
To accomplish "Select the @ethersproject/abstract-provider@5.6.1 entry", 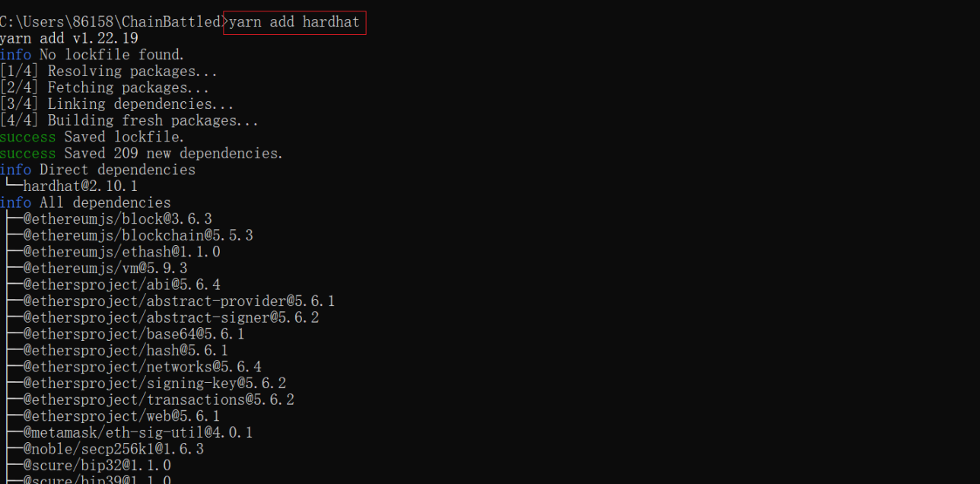I will (x=179, y=301).
